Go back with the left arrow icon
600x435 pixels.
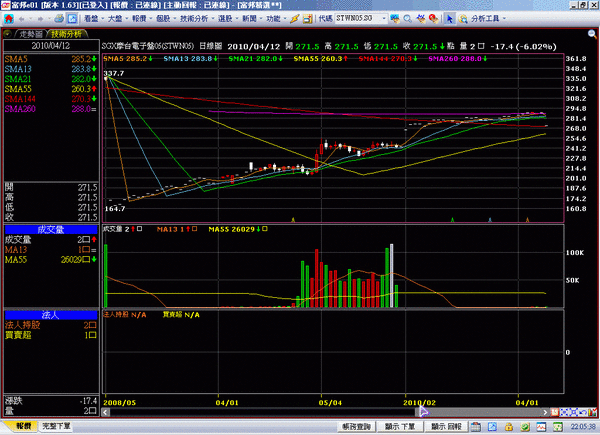click(x=22, y=19)
